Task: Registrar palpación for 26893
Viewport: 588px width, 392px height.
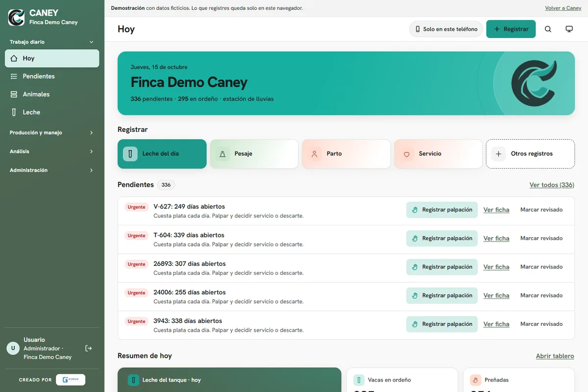Action: click(x=442, y=267)
